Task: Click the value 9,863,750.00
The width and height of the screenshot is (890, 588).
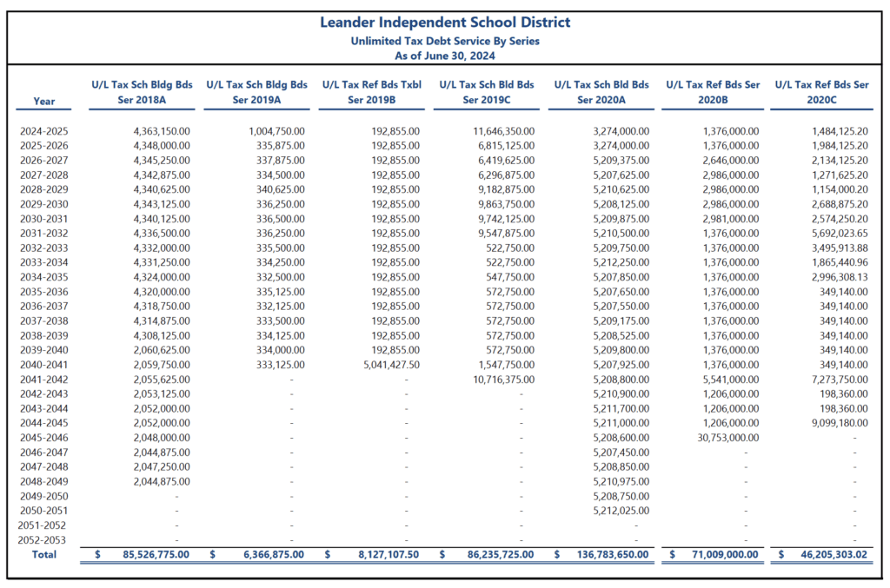Action: pyautogui.click(x=507, y=204)
